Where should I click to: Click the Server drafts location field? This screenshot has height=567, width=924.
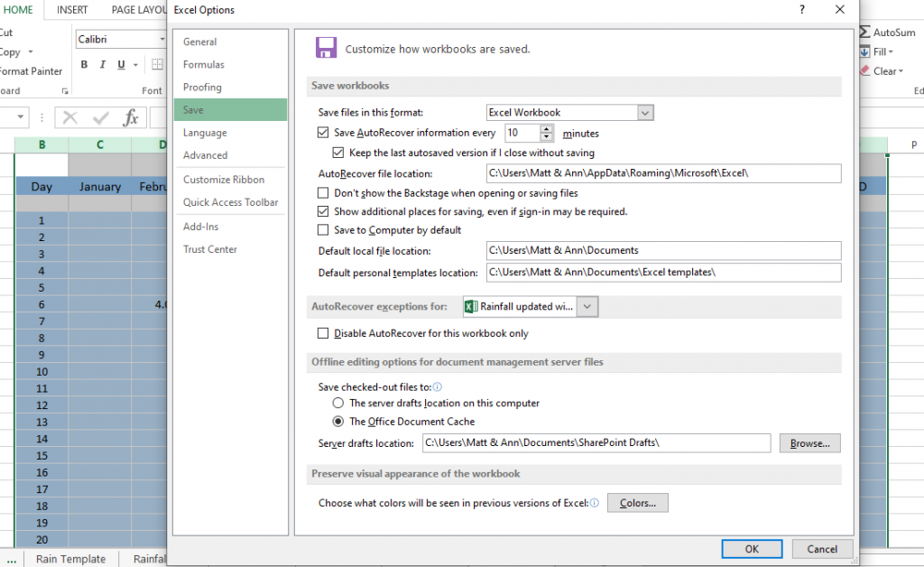tap(596, 442)
